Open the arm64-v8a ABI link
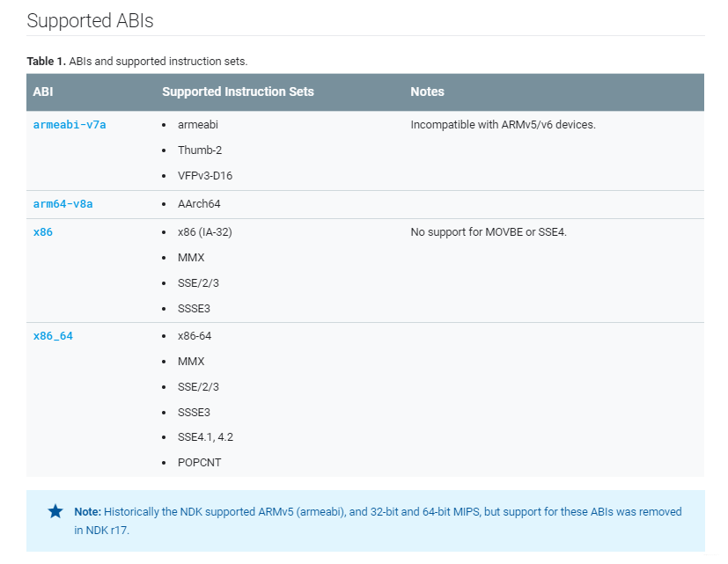The height and width of the screenshot is (564, 728). [x=63, y=204]
